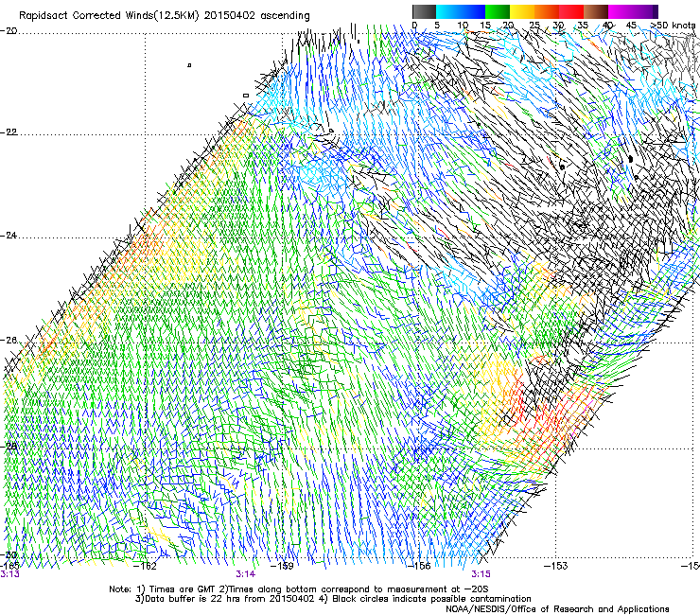Click the longitude label '-159'
The height and width of the screenshot is (615, 700).
click(282, 567)
